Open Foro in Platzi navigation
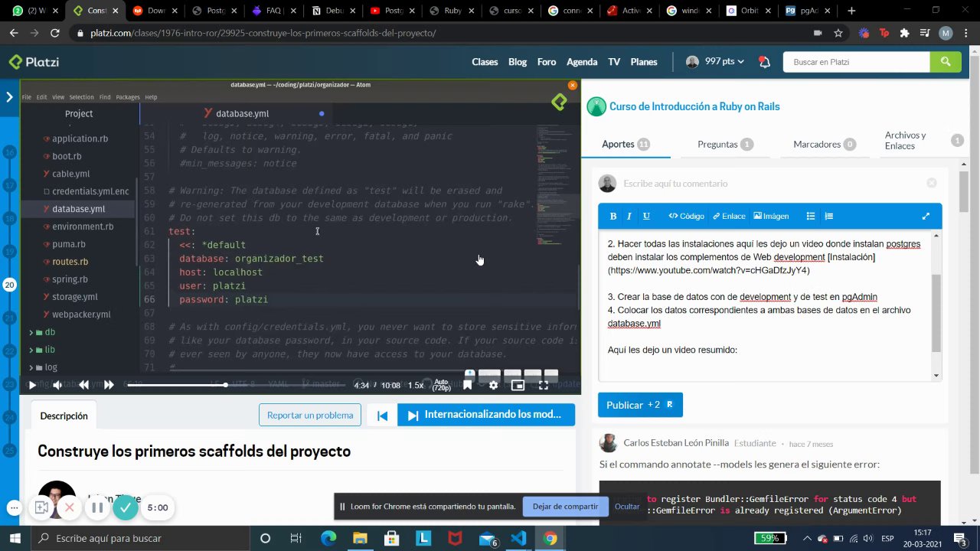Viewport: 980px width, 551px height. click(547, 62)
